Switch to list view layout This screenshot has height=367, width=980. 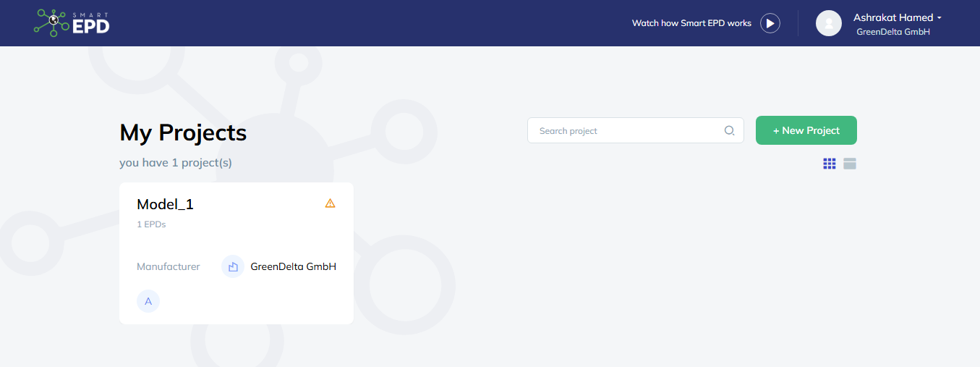pos(850,164)
